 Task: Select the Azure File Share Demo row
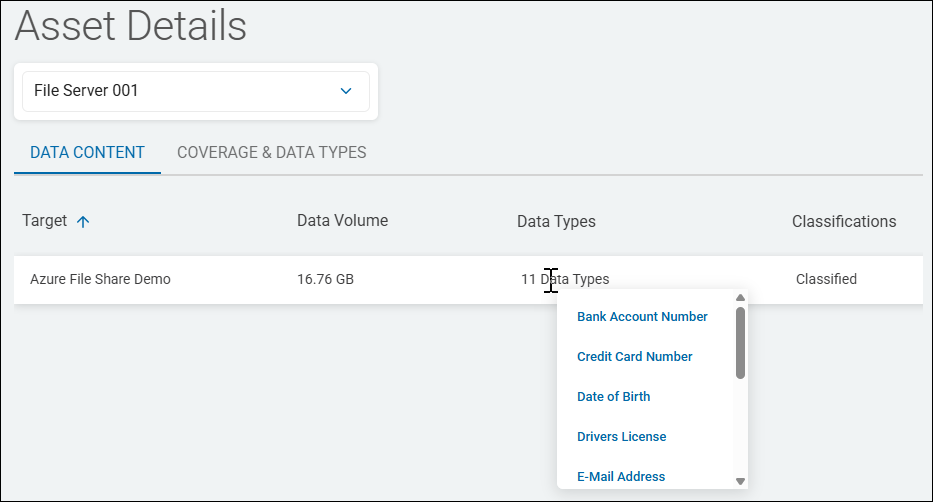tap(100, 280)
